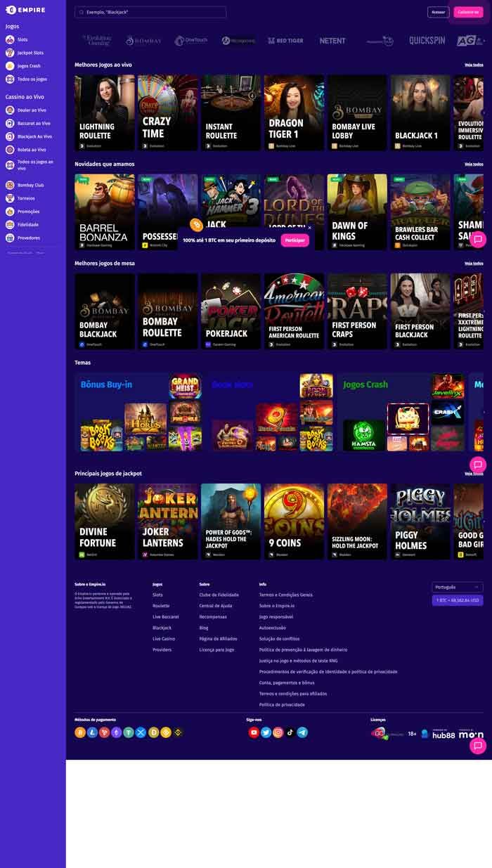Screen dimensions: 492x868
Task: Close the 1 BTC deposit promo banner
Action: pyautogui.click(x=309, y=228)
